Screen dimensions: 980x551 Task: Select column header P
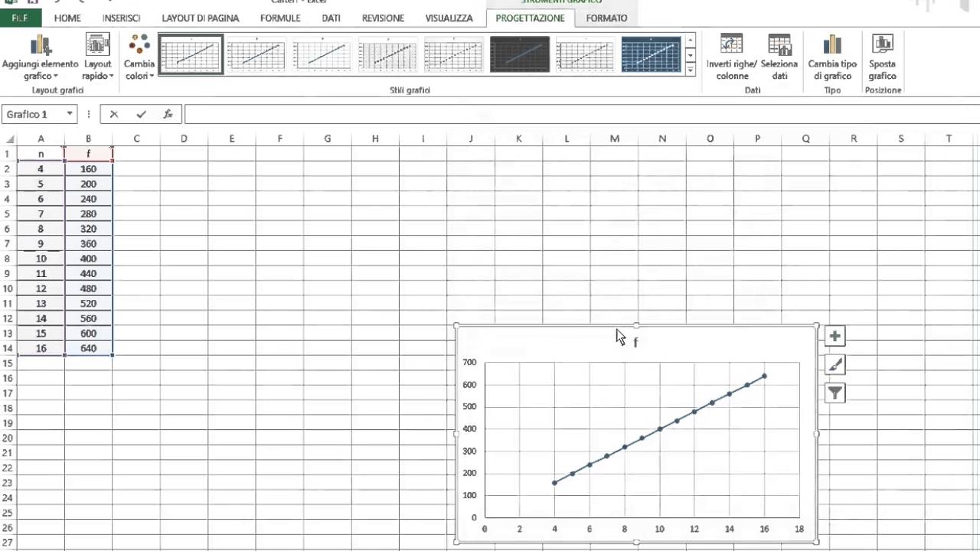tap(757, 139)
